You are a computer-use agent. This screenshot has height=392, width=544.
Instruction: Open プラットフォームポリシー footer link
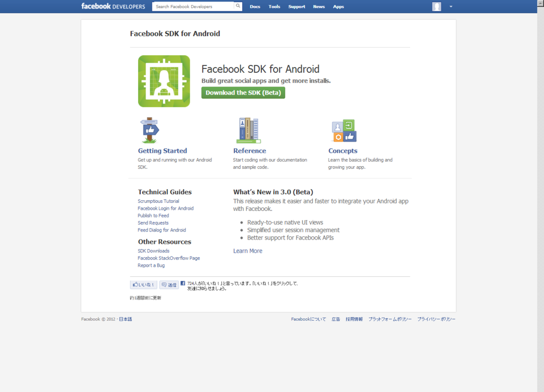click(390, 319)
